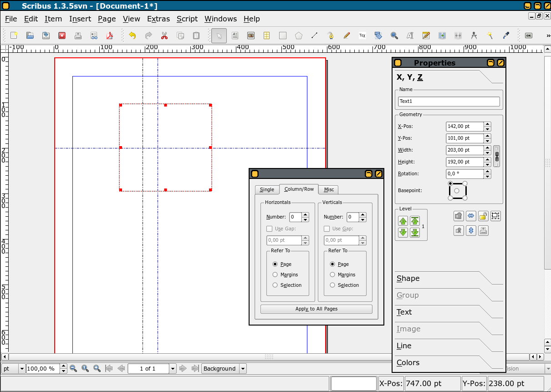551x392 pixels.
Task: Switch to the Single tab
Action: (x=267, y=189)
